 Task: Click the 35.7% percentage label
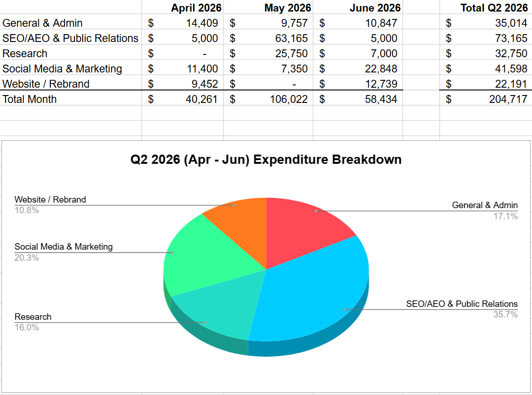506,315
